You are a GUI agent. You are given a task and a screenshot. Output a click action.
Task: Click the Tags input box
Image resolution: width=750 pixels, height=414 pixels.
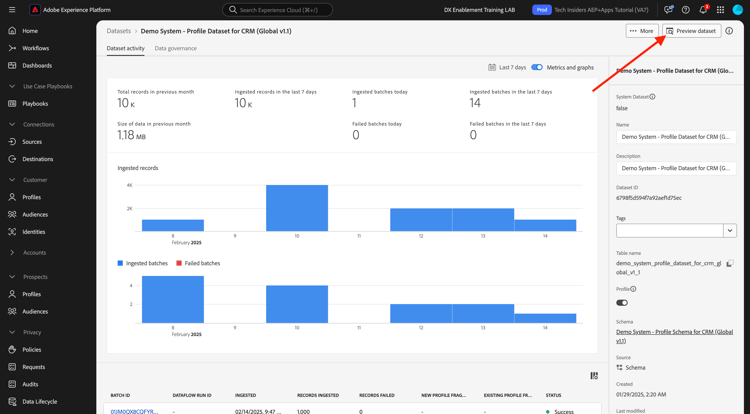(670, 230)
